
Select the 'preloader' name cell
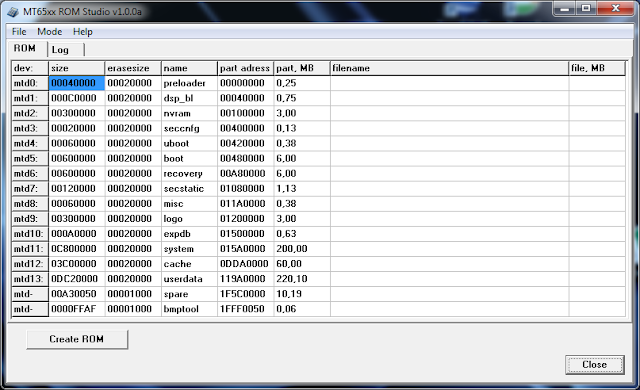[189, 83]
